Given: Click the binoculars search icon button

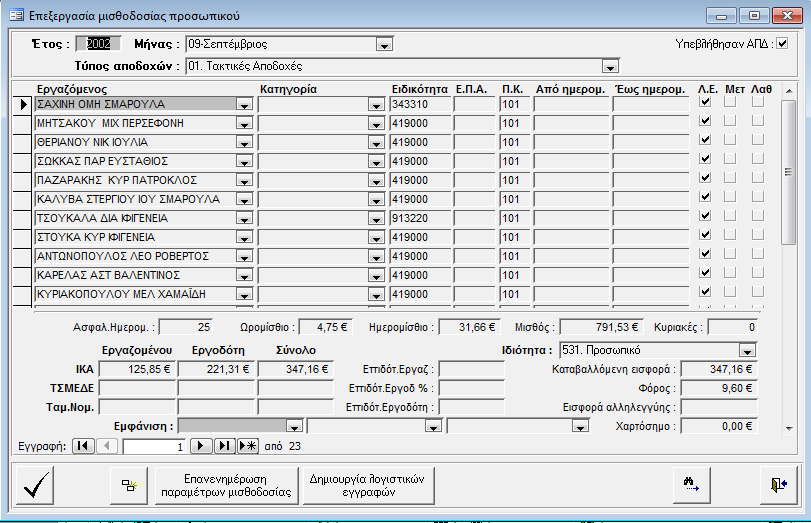Looking at the screenshot, I should click(x=690, y=485).
